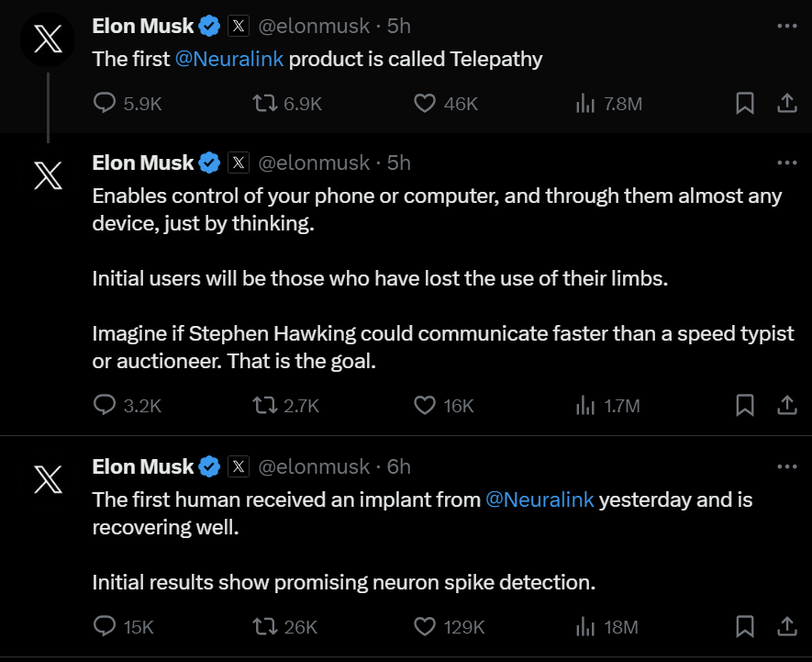Screen dimensions: 812x662
Task: Open @Neuralink mention in implant tweet
Action: click(539, 499)
